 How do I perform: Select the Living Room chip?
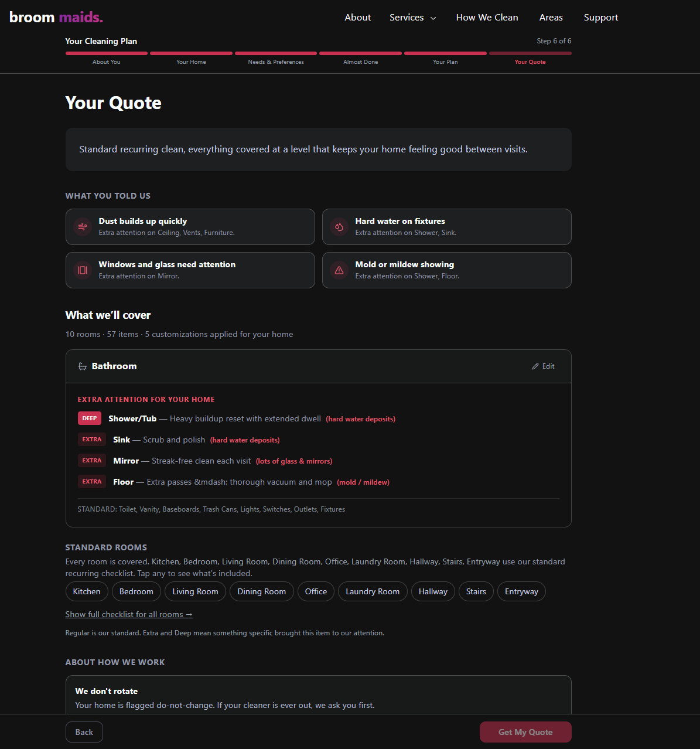click(195, 591)
